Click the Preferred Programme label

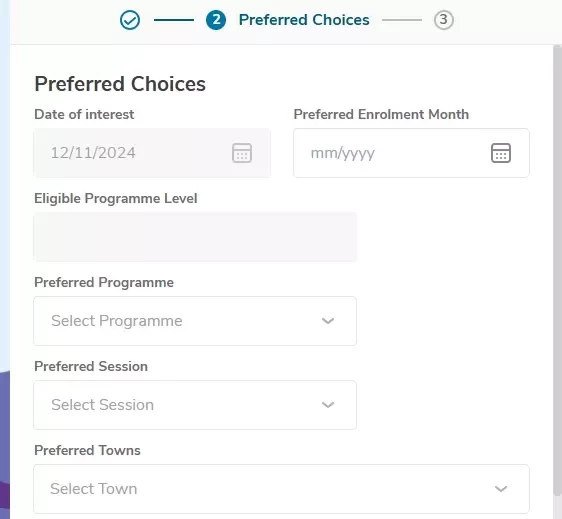104,283
